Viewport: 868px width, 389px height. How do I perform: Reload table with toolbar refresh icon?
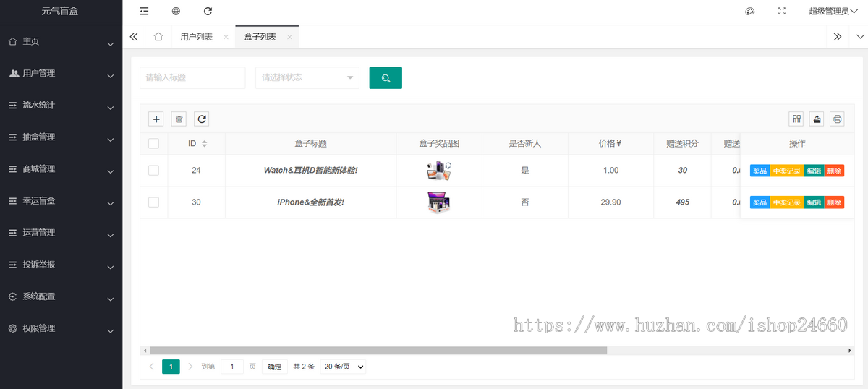(202, 119)
